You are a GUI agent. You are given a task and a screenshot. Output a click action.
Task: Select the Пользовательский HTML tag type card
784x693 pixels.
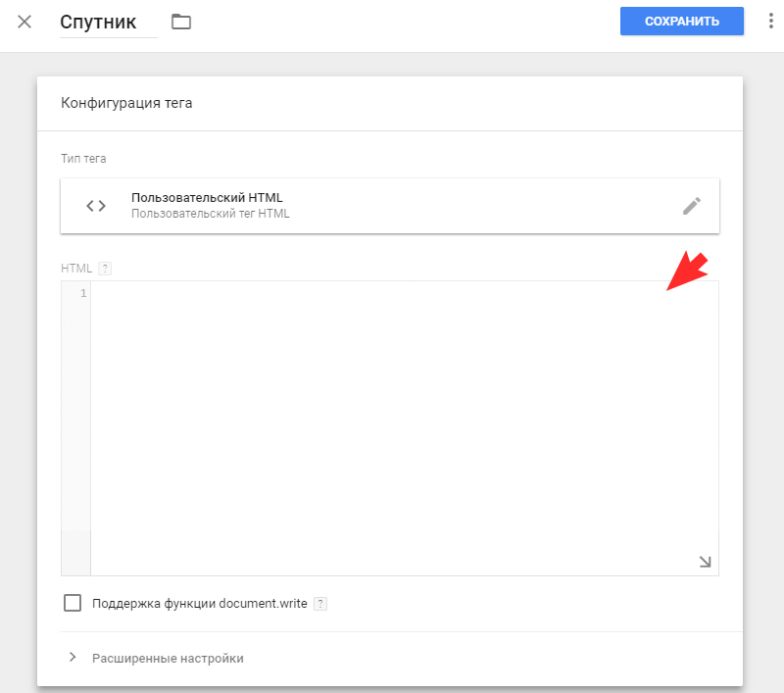[x=390, y=206]
